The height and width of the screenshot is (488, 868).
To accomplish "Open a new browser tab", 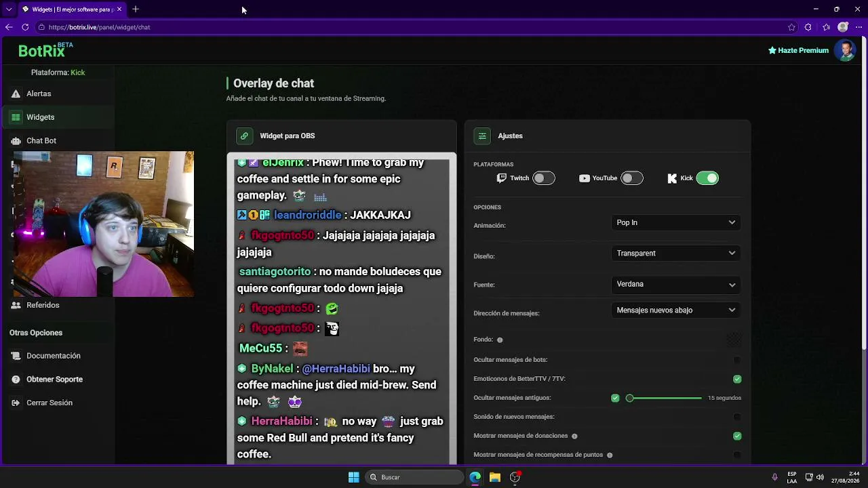I will point(136,9).
